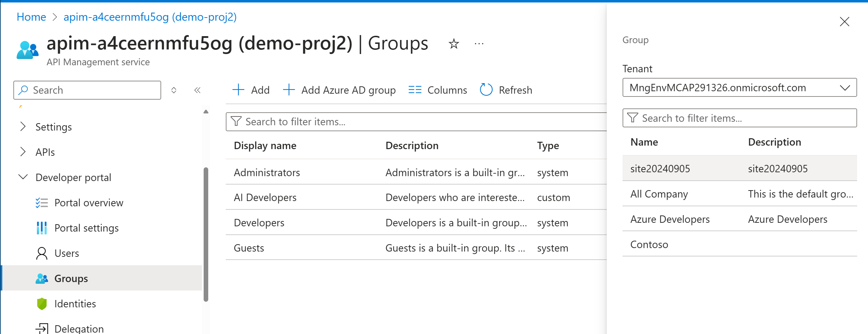Click the Portal overview checklist icon
The height and width of the screenshot is (334, 868).
[x=42, y=203]
